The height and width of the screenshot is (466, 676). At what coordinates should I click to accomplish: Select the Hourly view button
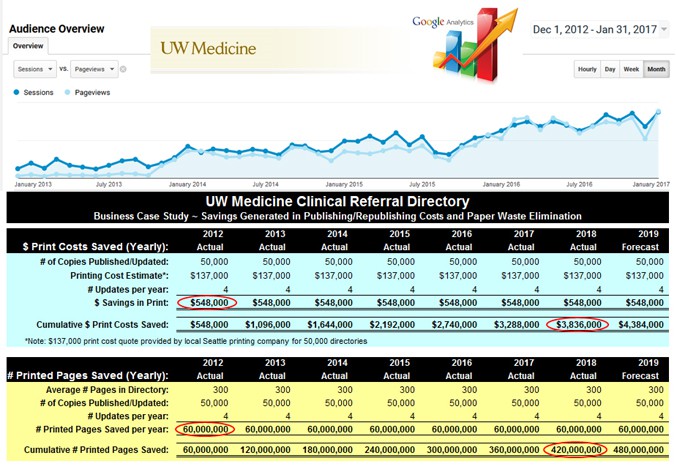tap(587, 69)
